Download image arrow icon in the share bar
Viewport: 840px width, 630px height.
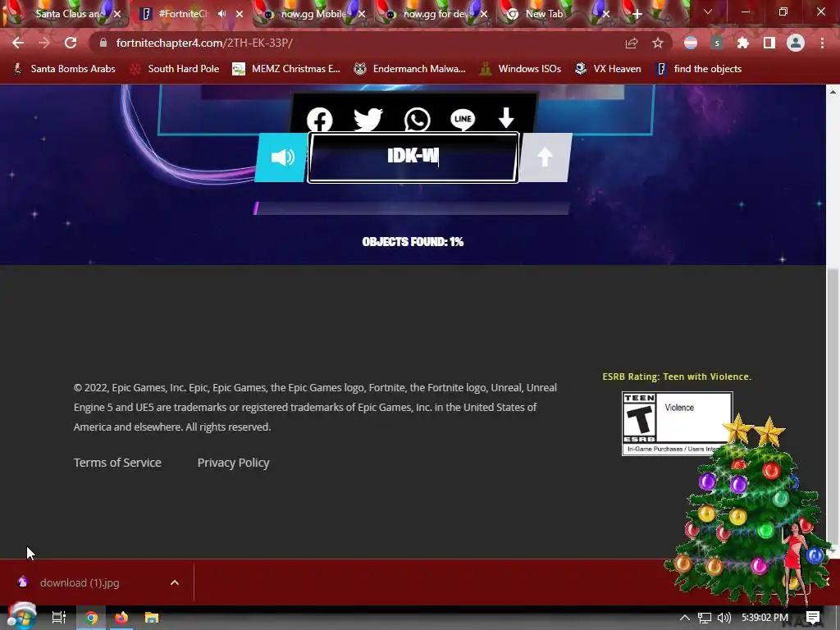click(506, 118)
